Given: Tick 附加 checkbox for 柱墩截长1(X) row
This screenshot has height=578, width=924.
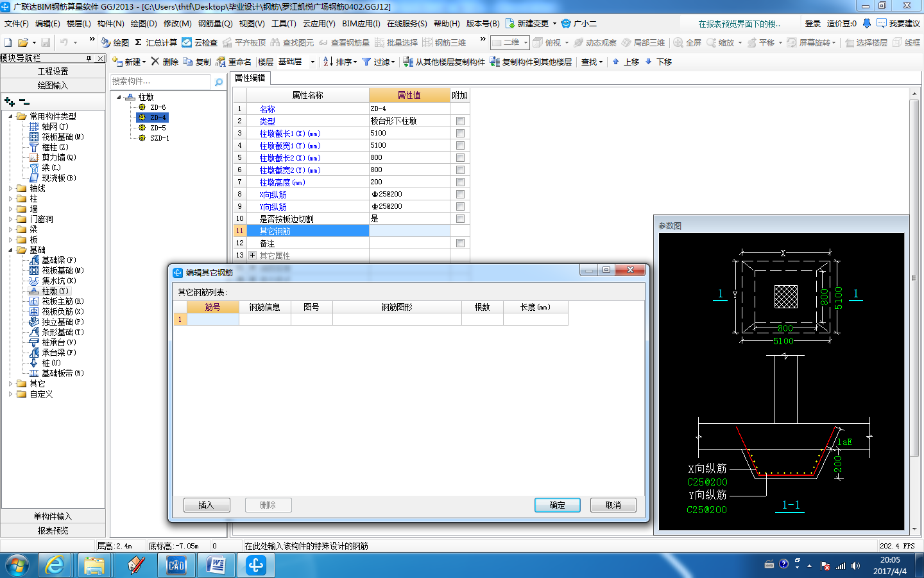Looking at the screenshot, I should click(x=460, y=133).
